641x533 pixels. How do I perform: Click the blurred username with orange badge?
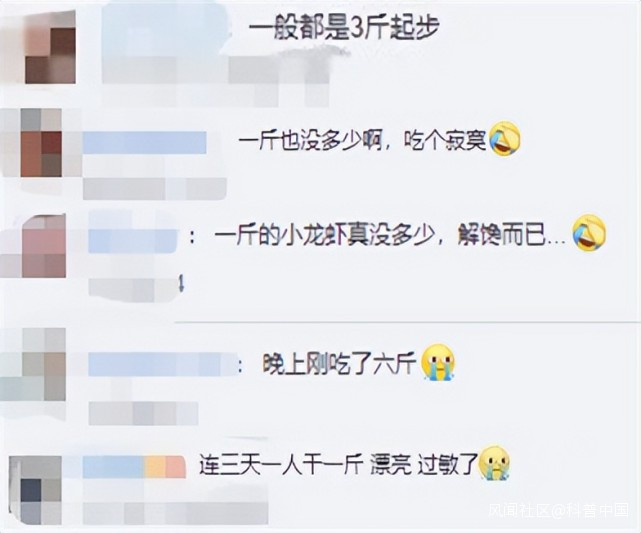[x=134, y=468]
